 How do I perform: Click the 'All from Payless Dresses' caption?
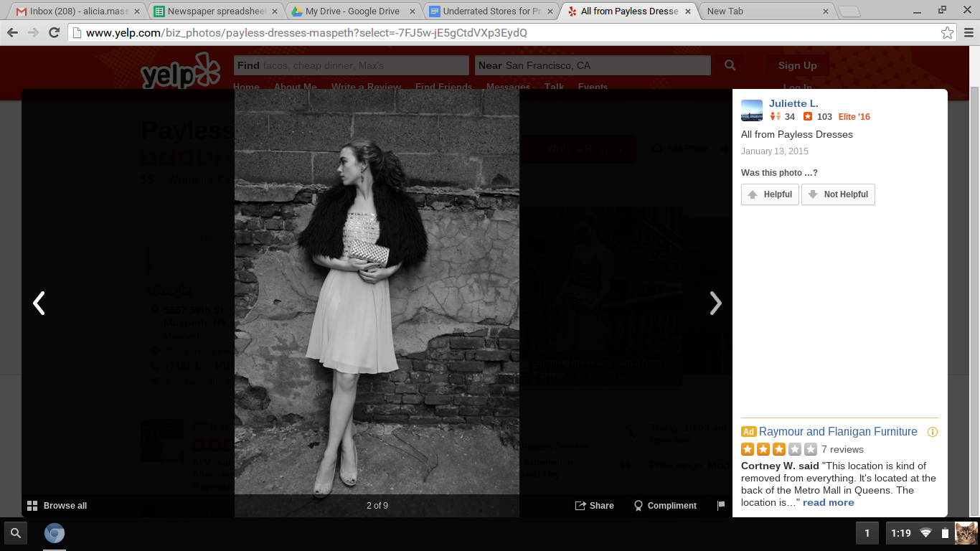tap(797, 134)
